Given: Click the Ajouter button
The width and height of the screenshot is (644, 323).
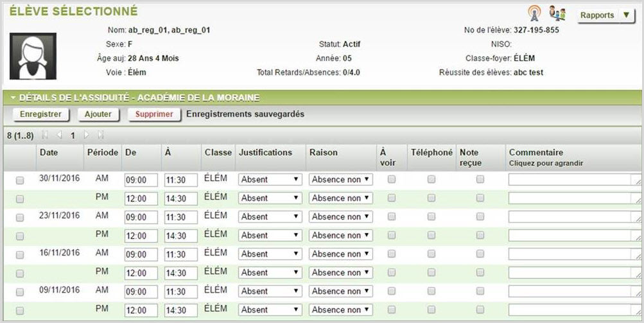Looking at the screenshot, I should (98, 114).
